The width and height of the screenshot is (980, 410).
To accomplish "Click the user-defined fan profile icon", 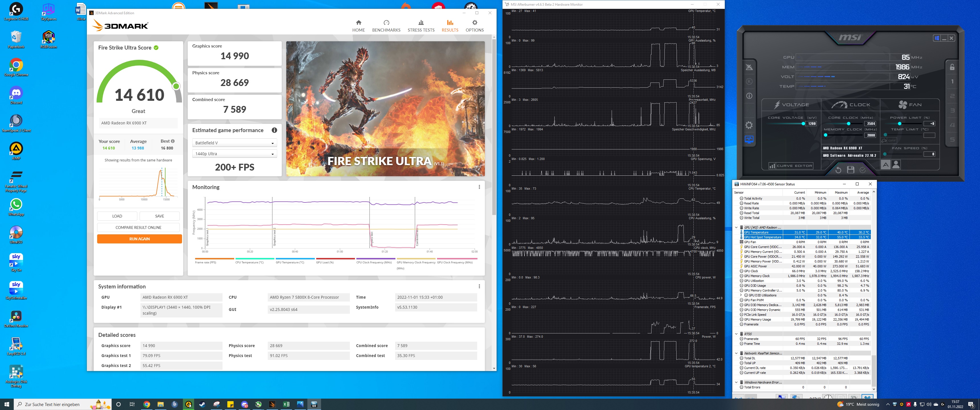I will [x=896, y=165].
